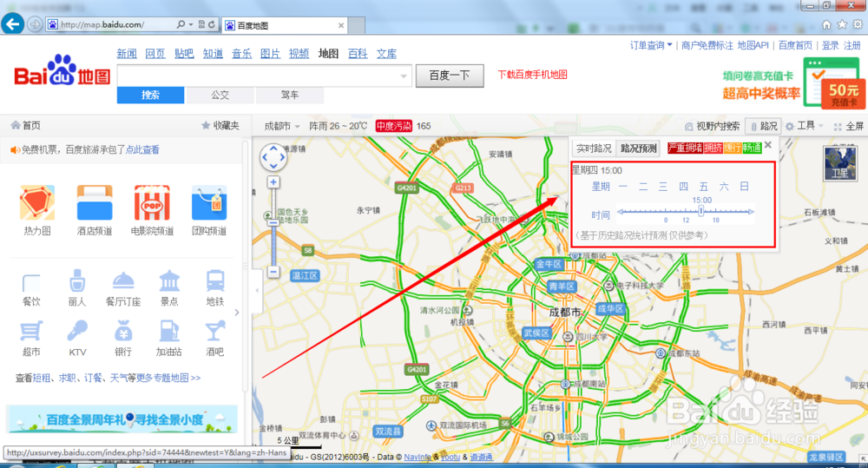Open browser home icon
Viewport: 868px width, 468px height.
click(826, 24)
